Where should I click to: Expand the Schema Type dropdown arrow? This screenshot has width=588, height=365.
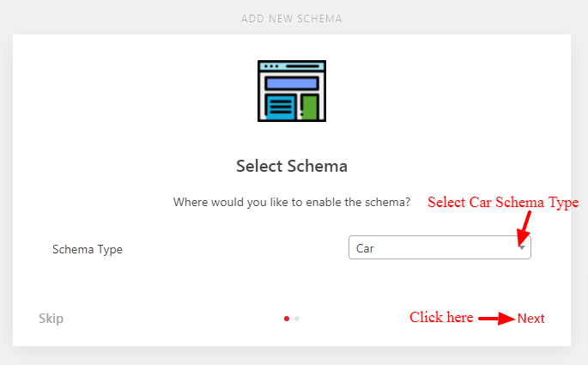point(522,247)
